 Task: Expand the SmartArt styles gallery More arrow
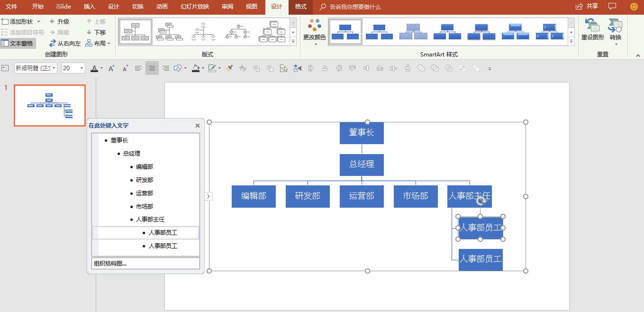[x=571, y=42]
